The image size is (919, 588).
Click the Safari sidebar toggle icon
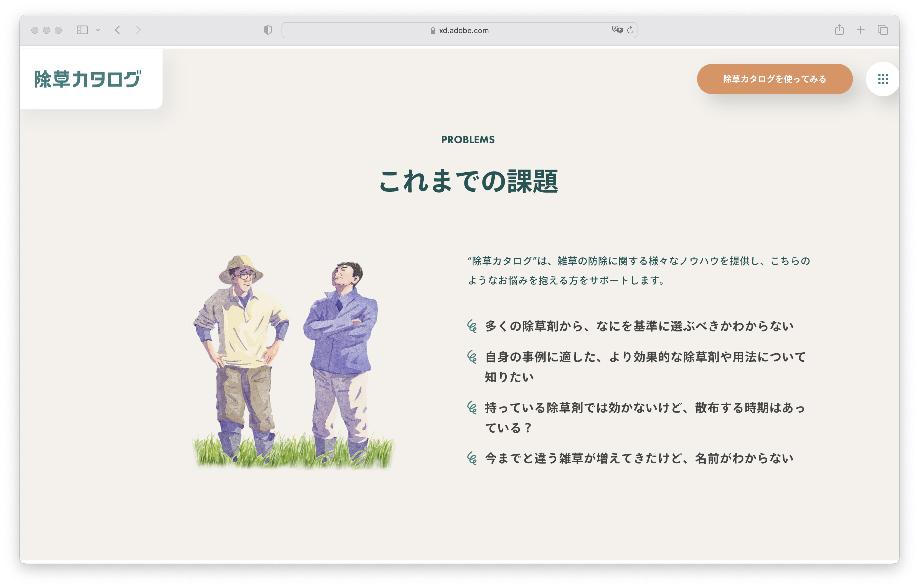point(82,30)
